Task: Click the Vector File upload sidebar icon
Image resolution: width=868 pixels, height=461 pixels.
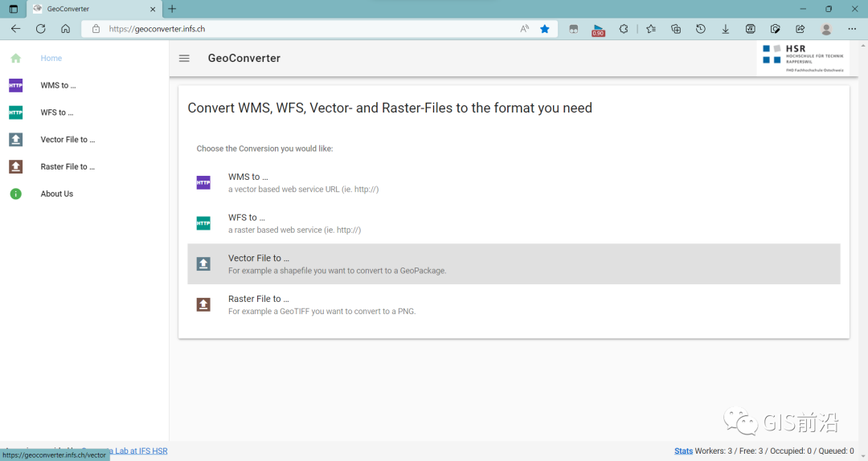Action: click(15, 140)
